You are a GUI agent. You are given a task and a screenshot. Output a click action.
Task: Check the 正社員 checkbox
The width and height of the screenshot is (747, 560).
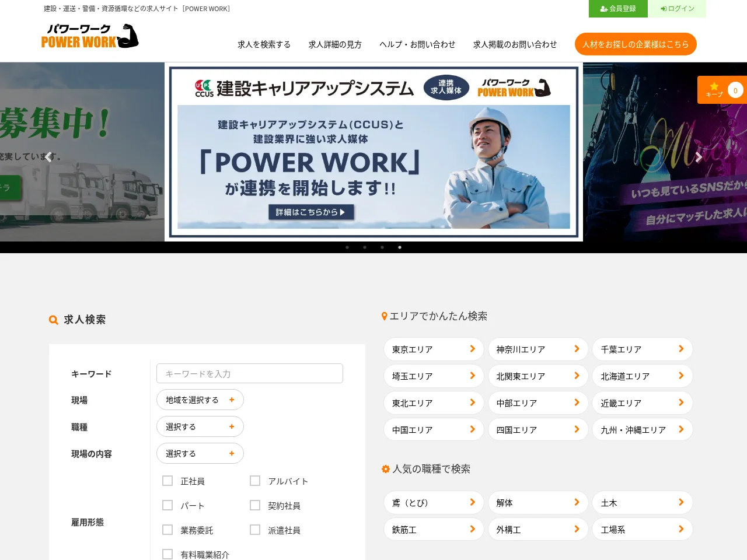click(x=167, y=481)
